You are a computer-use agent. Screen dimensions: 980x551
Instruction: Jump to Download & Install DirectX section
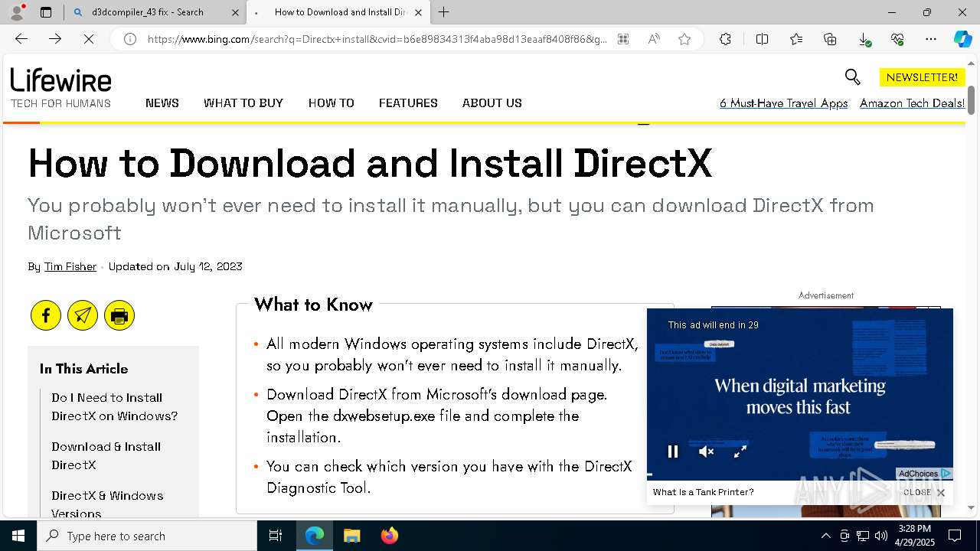(106, 456)
